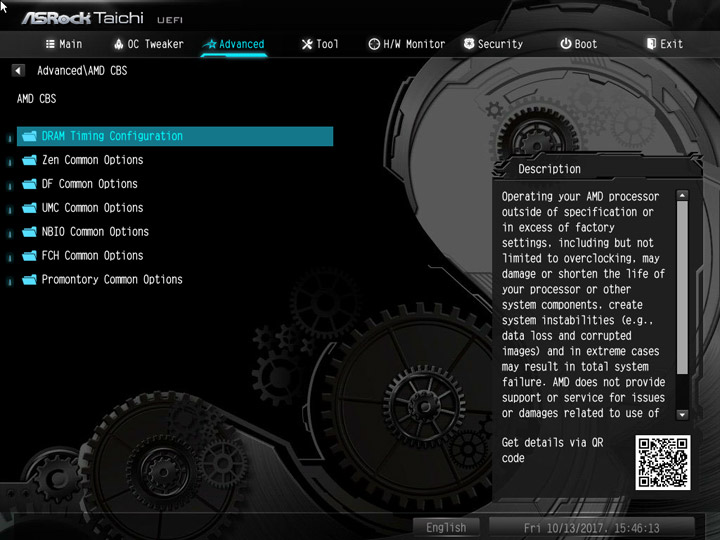Image resolution: width=720 pixels, height=540 pixels.
Task: Click the QR code image
Action: pos(663,463)
